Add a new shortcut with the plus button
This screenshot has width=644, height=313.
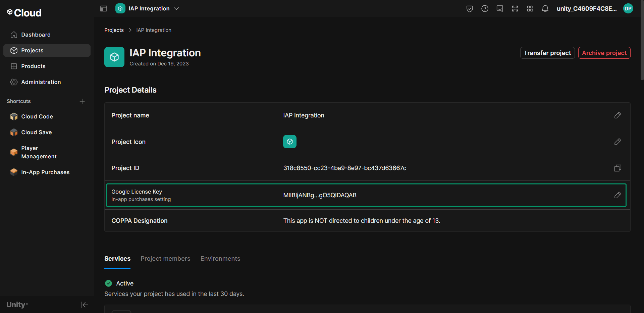coord(82,101)
